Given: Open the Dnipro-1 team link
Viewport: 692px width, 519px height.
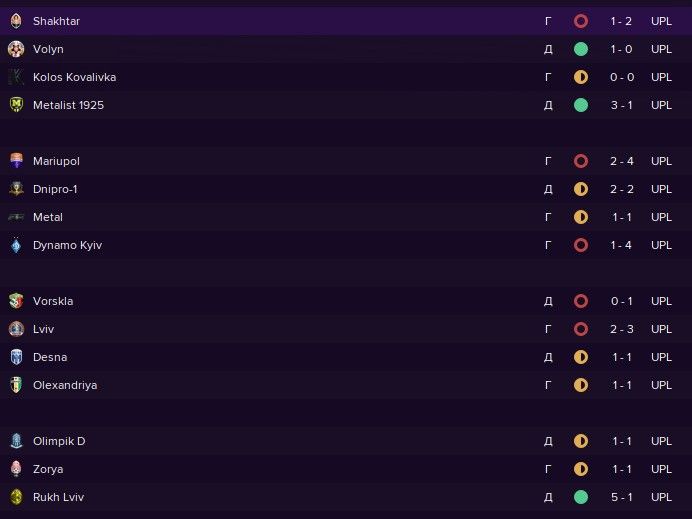Looking at the screenshot, I should click(x=56, y=189).
